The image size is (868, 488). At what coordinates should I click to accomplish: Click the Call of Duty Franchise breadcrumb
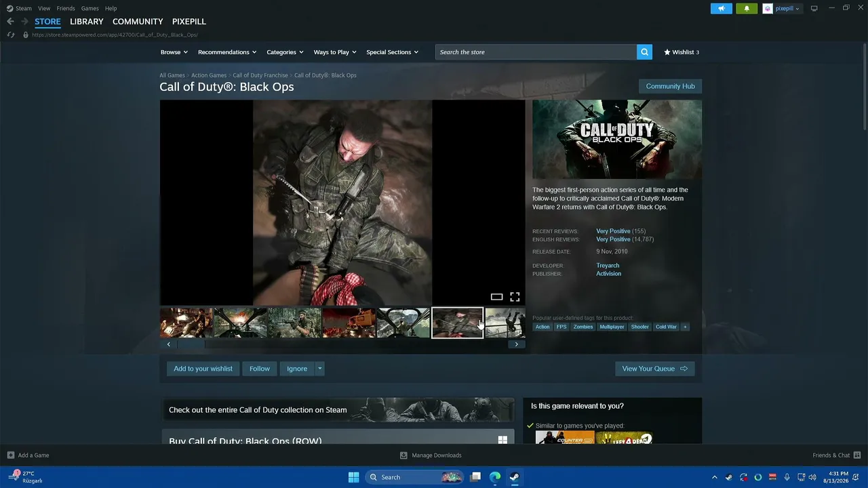[x=260, y=75]
